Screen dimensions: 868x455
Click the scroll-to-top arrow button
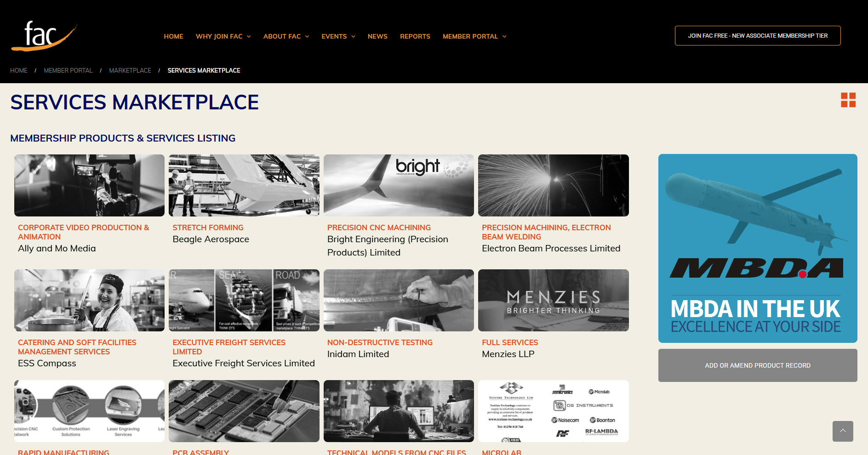[x=843, y=431]
